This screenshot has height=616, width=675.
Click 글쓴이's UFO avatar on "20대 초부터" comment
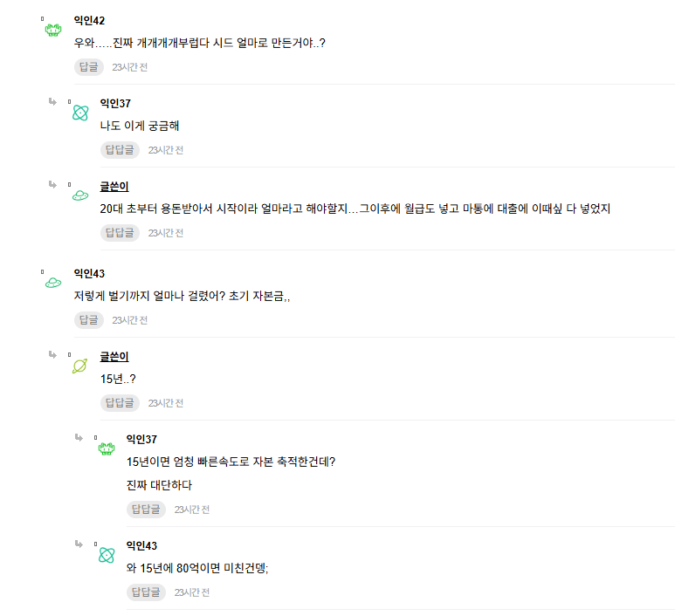click(80, 195)
